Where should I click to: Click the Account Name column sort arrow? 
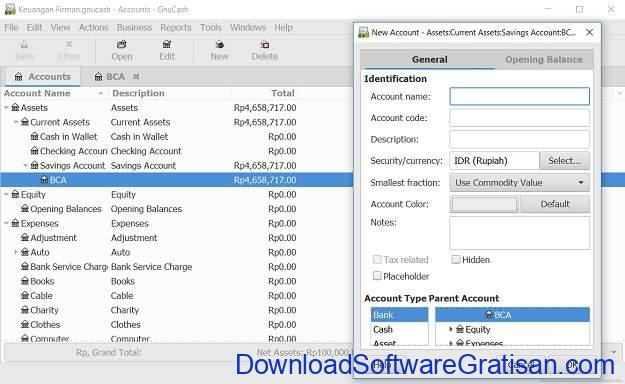pyautogui.click(x=101, y=93)
